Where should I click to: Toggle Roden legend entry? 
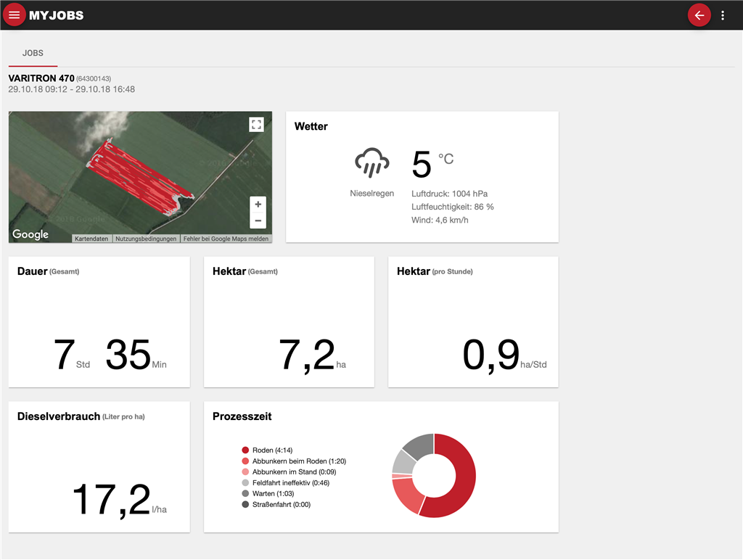coord(267,450)
